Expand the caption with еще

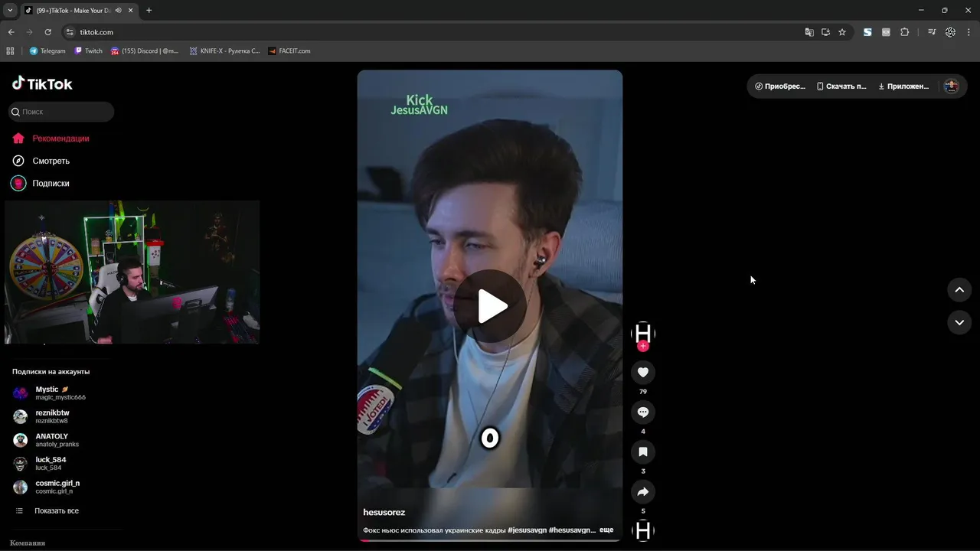606,530
